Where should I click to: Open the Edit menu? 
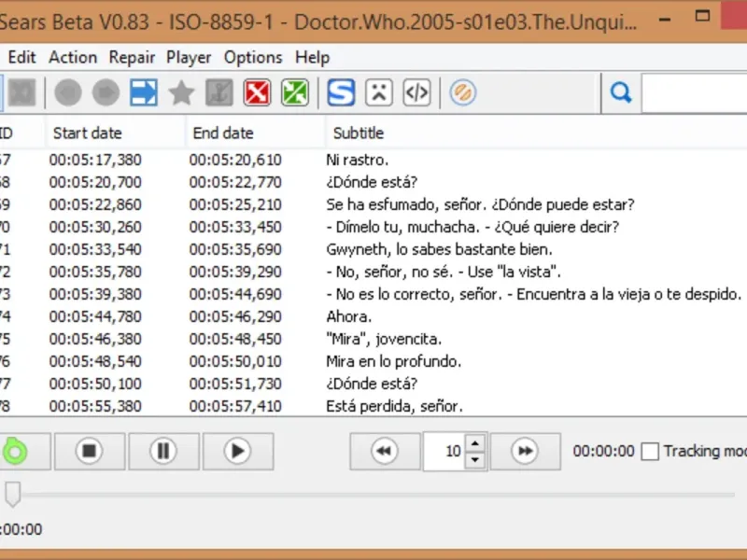point(21,57)
